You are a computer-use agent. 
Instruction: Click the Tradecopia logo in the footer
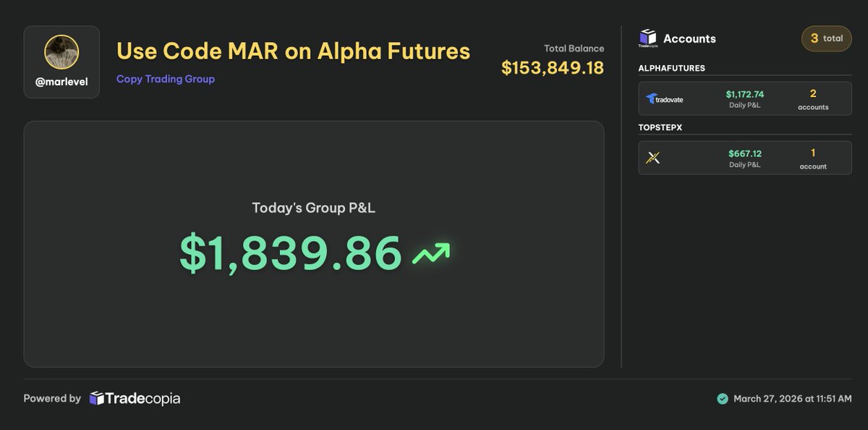(135, 398)
